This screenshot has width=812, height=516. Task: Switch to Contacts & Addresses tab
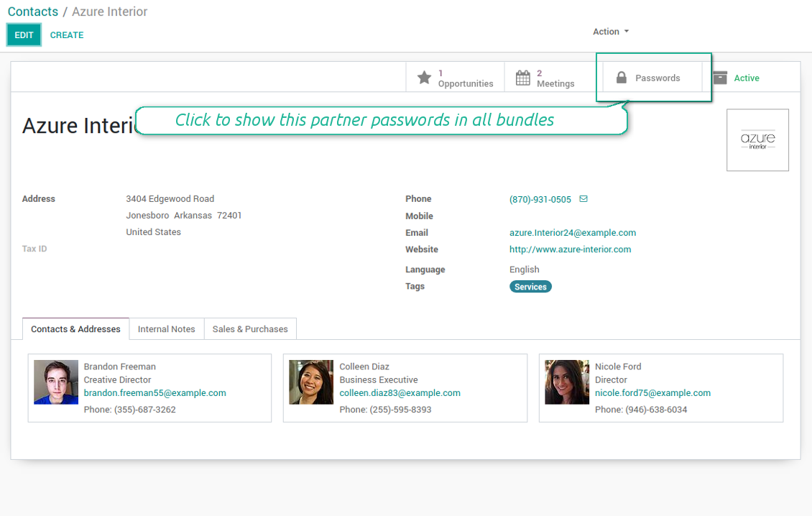pos(75,329)
